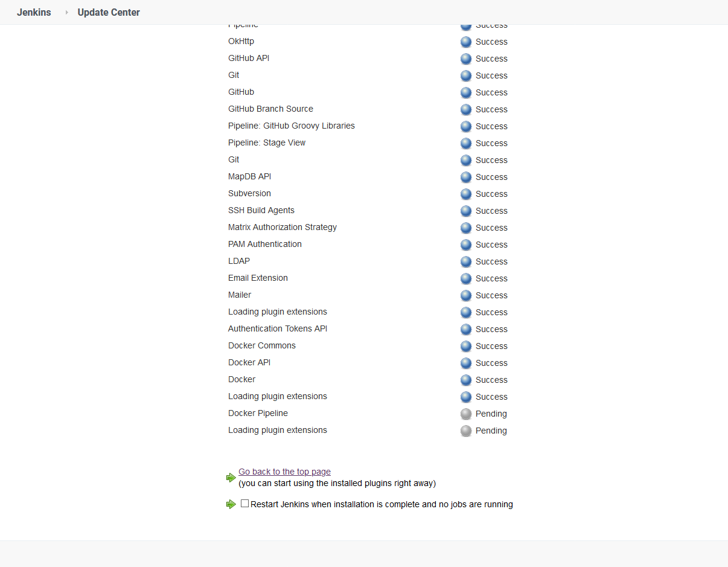
Task: Click the Success status ball beside Git
Action: coord(465,75)
